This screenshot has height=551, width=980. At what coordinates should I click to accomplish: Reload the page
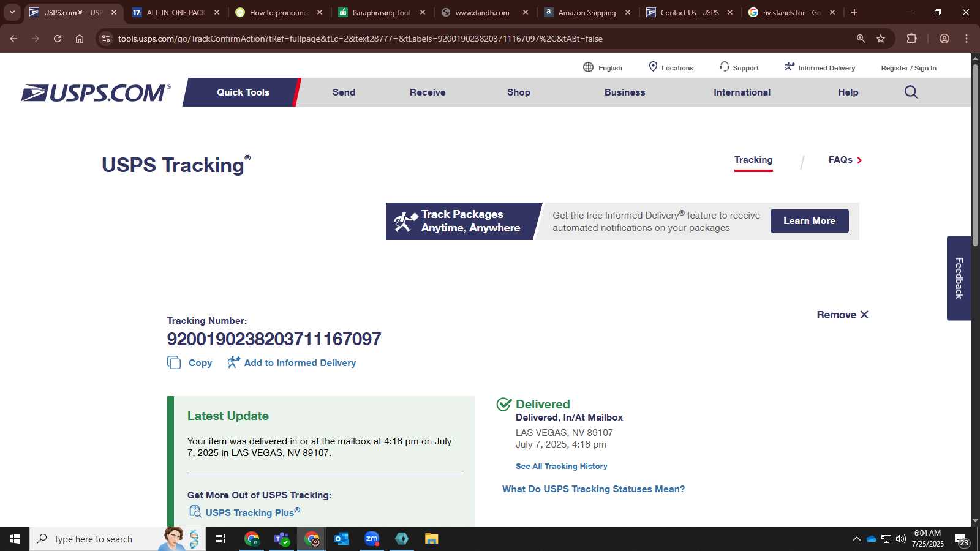58,39
